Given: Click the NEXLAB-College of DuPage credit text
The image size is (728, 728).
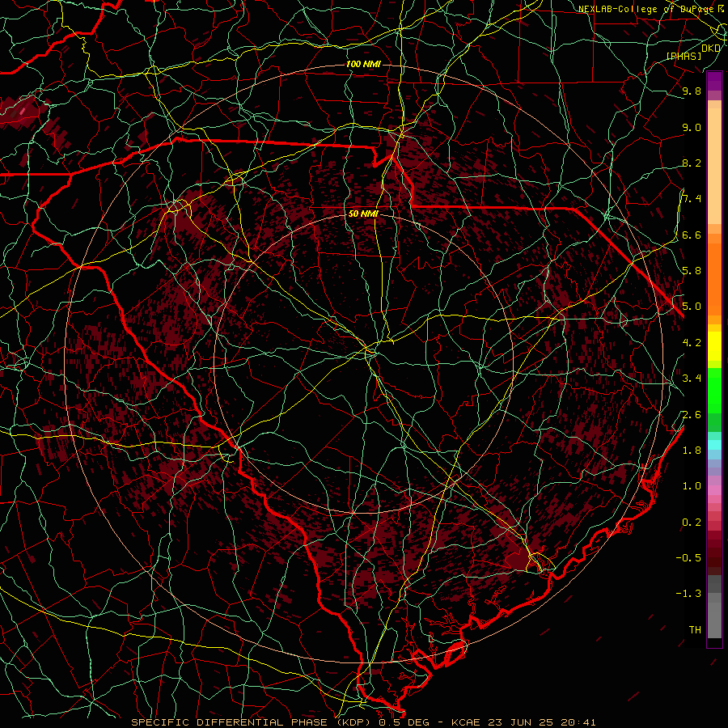Looking at the screenshot, I should [647, 9].
